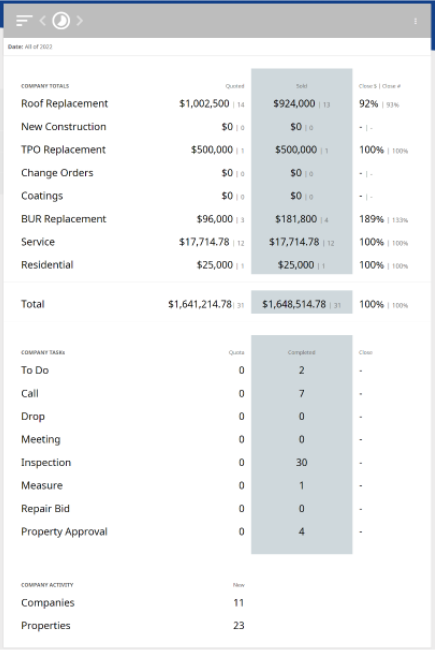435x650 pixels.
Task: Click the Date All of 2022 label
Action: (x=30, y=47)
